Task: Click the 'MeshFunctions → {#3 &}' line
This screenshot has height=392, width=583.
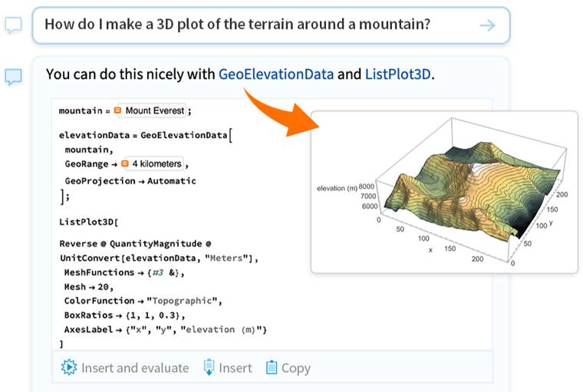Action: (124, 272)
